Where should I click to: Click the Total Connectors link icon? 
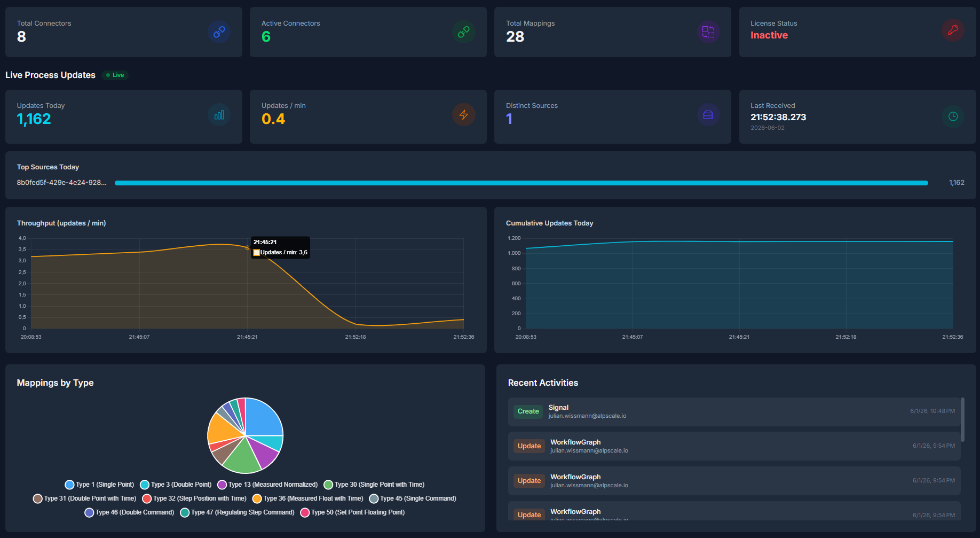point(219,32)
